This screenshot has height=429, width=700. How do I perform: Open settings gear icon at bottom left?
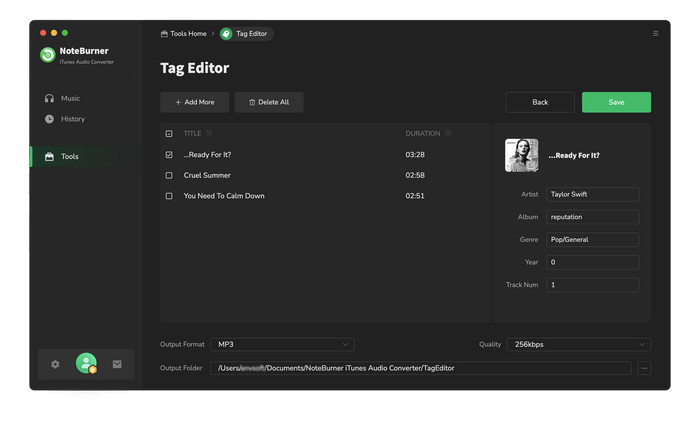tap(55, 364)
